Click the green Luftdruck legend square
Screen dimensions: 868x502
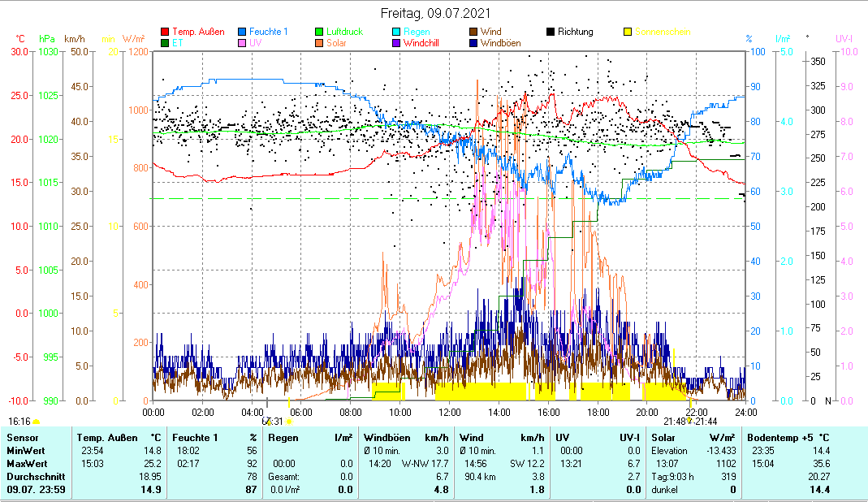coord(320,32)
